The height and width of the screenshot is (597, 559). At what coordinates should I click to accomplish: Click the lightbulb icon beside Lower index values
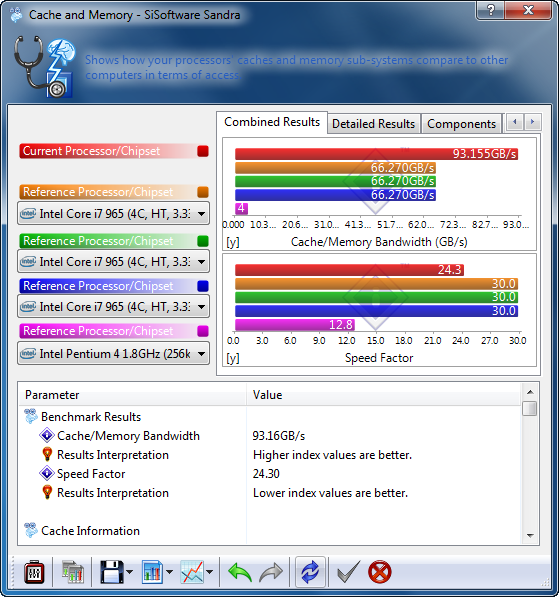[47, 492]
